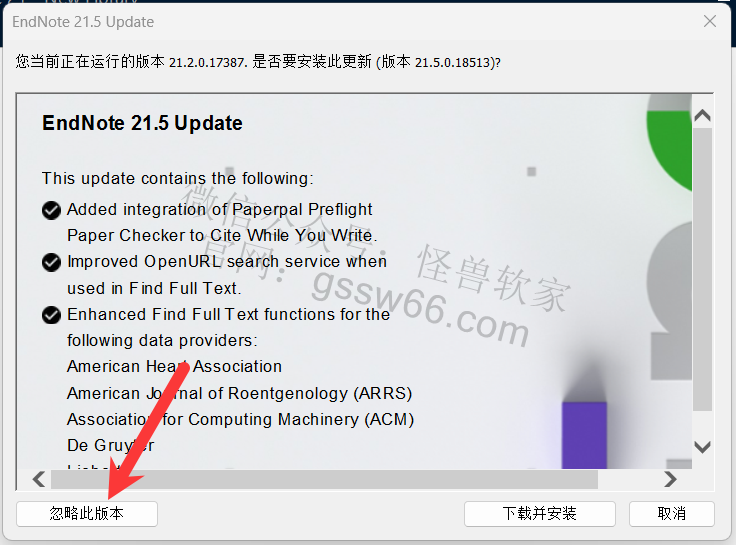Click the bold EndNote 21.5 Update heading
Screen dimensions: 736x545
(142, 123)
